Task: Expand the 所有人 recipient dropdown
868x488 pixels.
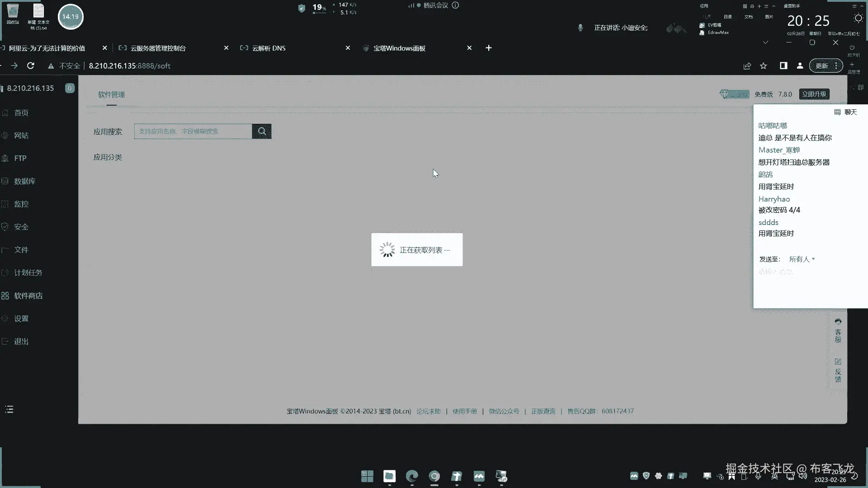Action: pyautogui.click(x=802, y=259)
